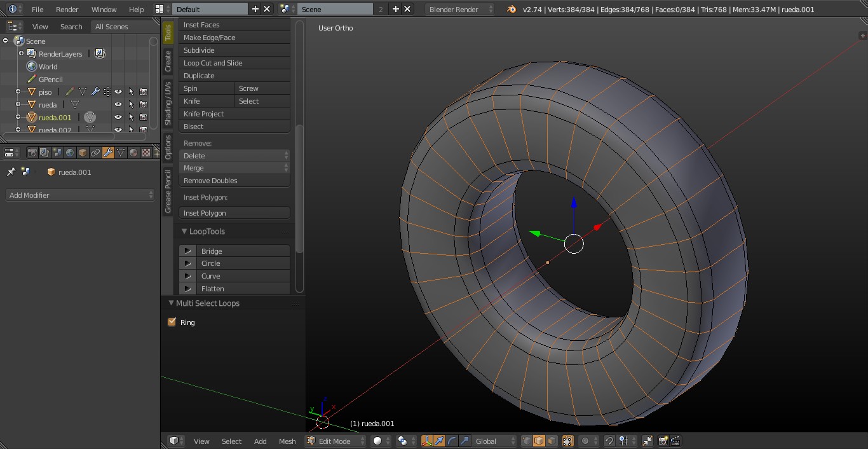Toggle selectability of rueda object
Screen dimensions: 868x449
pyautogui.click(x=131, y=105)
